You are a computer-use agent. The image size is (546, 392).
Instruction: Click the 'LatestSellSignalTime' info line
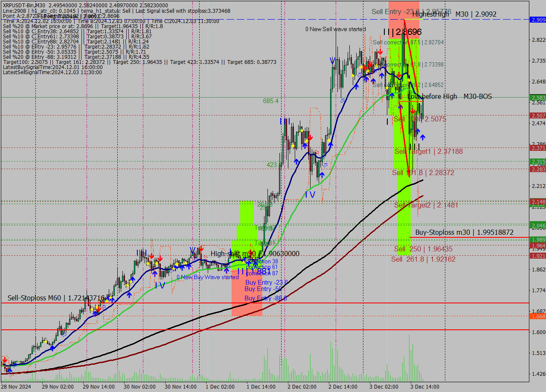click(x=52, y=72)
